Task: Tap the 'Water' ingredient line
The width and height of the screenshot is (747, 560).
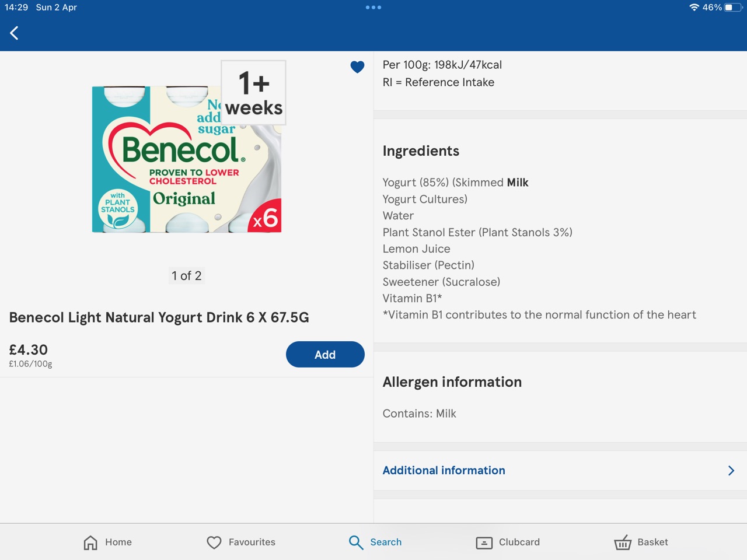Action: pos(398,216)
